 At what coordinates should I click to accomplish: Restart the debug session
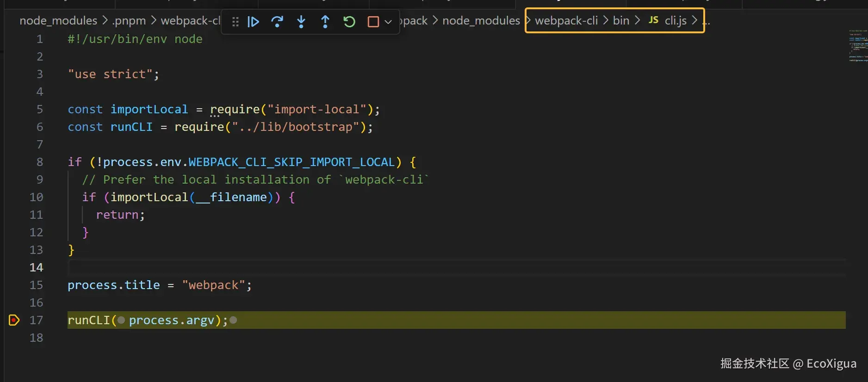click(349, 22)
